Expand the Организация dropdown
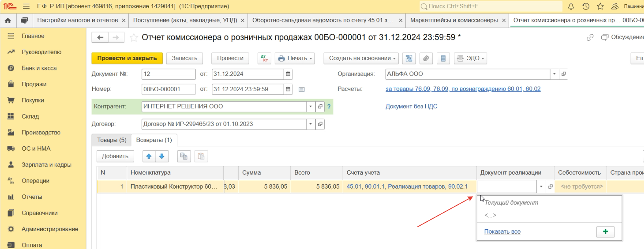Viewport: 644px width, 249px height. point(554,74)
